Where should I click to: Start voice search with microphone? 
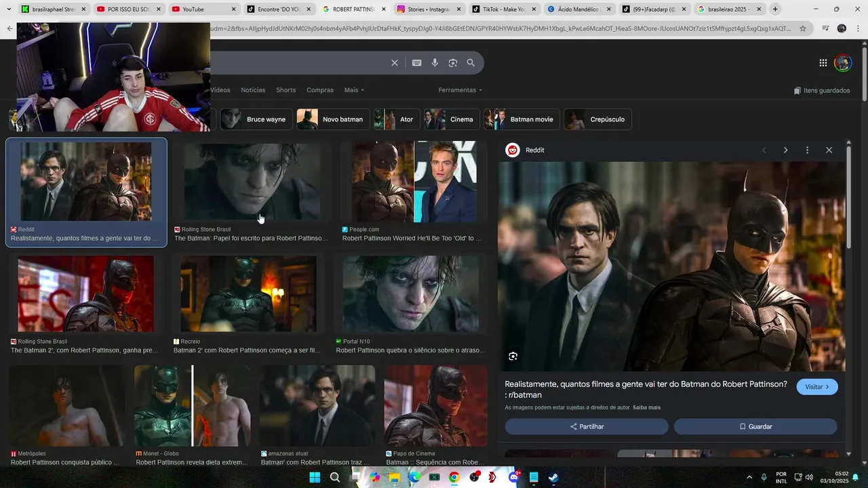pyautogui.click(x=435, y=63)
